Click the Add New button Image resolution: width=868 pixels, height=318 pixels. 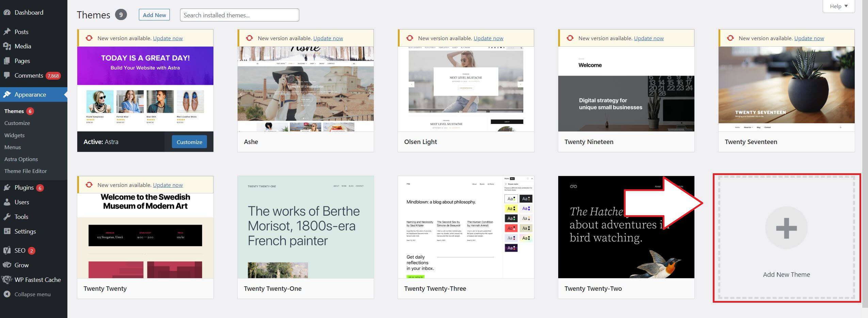[154, 15]
